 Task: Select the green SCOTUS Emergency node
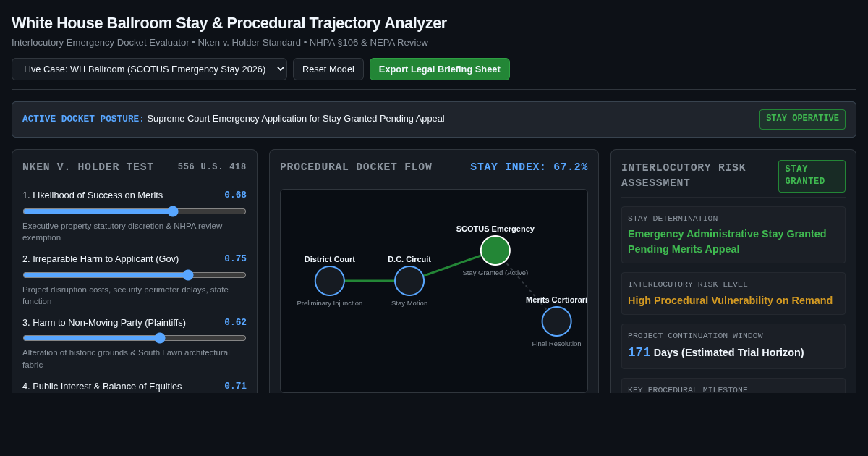(495, 250)
